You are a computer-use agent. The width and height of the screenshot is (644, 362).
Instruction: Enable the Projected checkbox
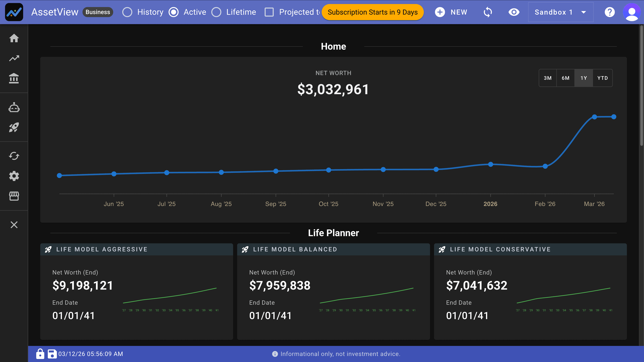click(x=269, y=12)
